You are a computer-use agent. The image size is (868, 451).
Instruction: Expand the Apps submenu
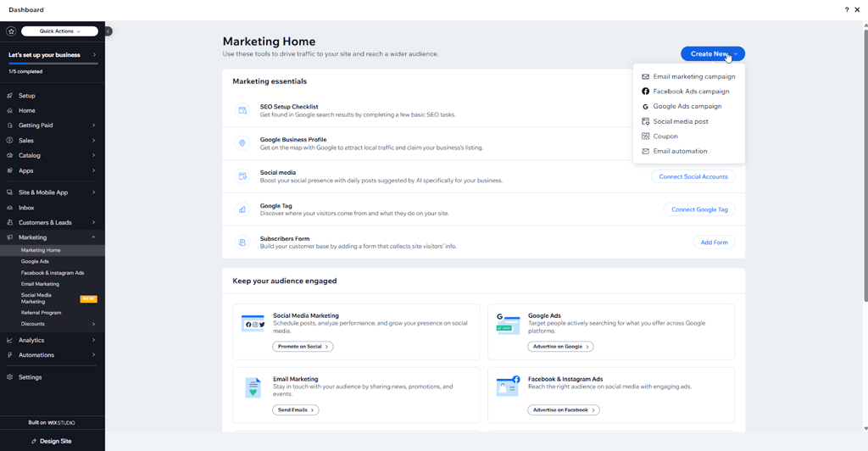click(x=93, y=170)
